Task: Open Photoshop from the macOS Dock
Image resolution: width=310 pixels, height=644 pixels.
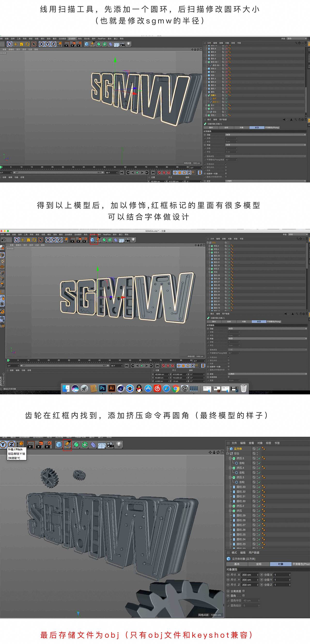Action: pyautogui.click(x=102, y=388)
